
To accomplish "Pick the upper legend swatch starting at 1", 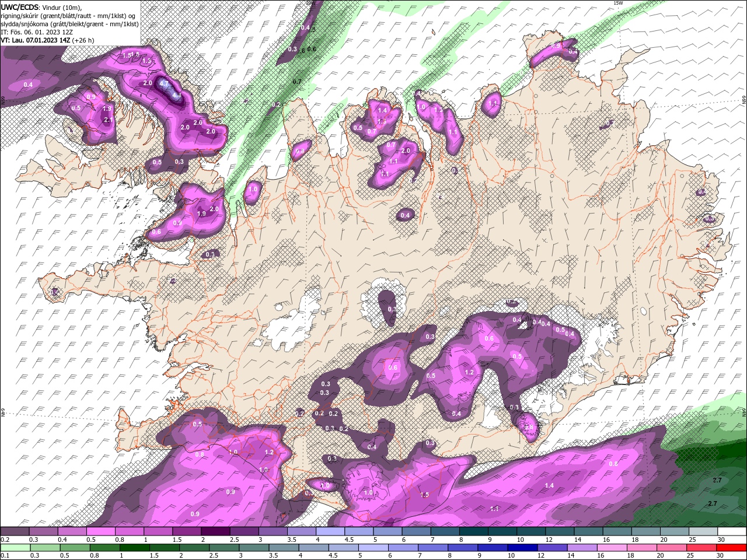I will pos(158,531).
